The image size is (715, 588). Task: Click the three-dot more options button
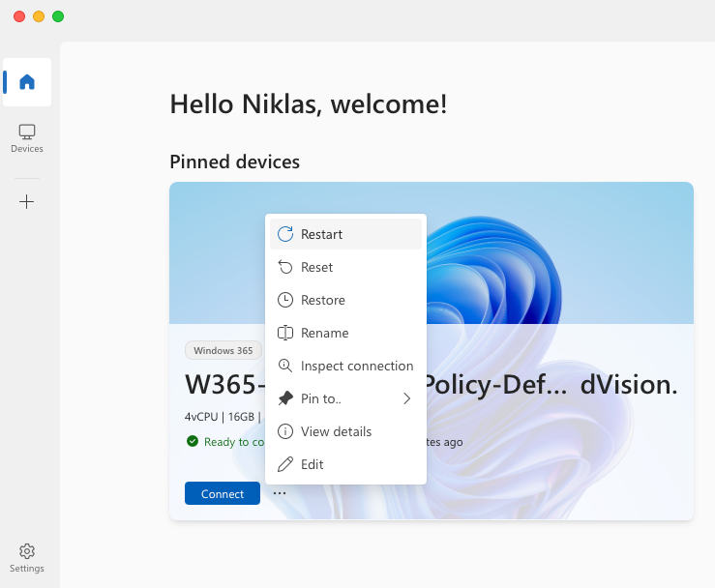pyautogui.click(x=280, y=493)
